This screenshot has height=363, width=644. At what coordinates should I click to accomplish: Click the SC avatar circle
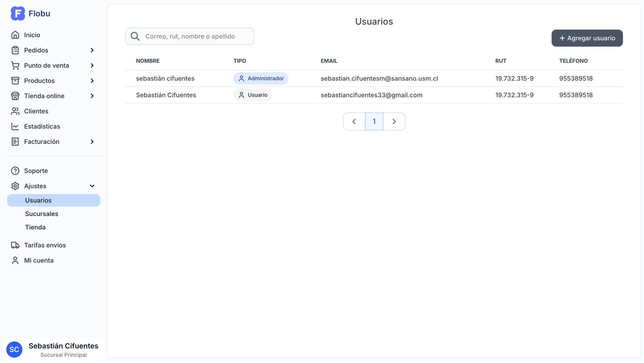tap(14, 349)
